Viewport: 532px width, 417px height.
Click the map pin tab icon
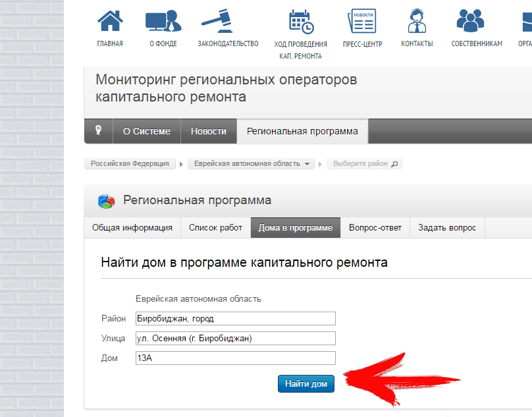click(x=98, y=130)
